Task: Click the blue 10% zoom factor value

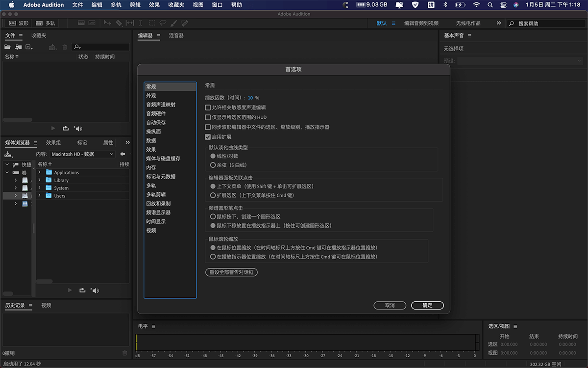Action: click(x=251, y=97)
